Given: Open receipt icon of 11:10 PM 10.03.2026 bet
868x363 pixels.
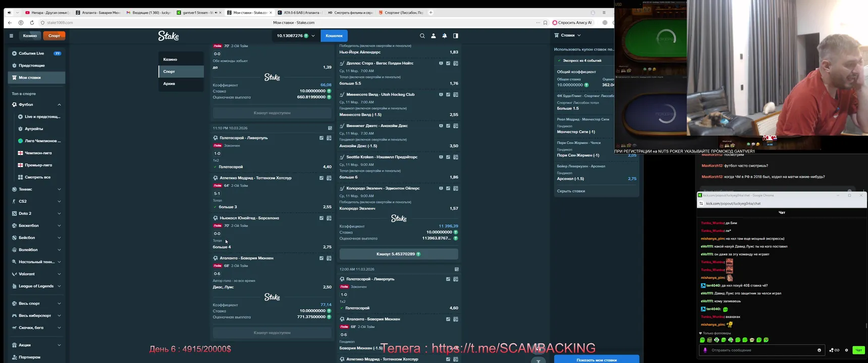Looking at the screenshot, I should pos(330,128).
